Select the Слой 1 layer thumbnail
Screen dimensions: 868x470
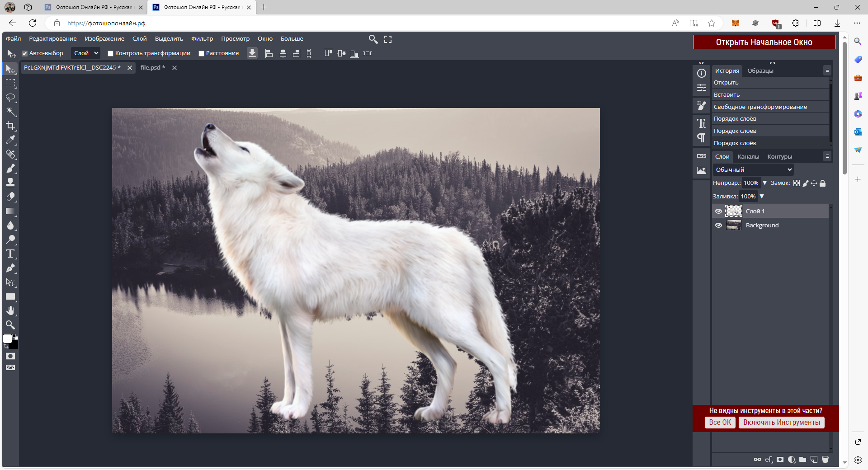(733, 211)
